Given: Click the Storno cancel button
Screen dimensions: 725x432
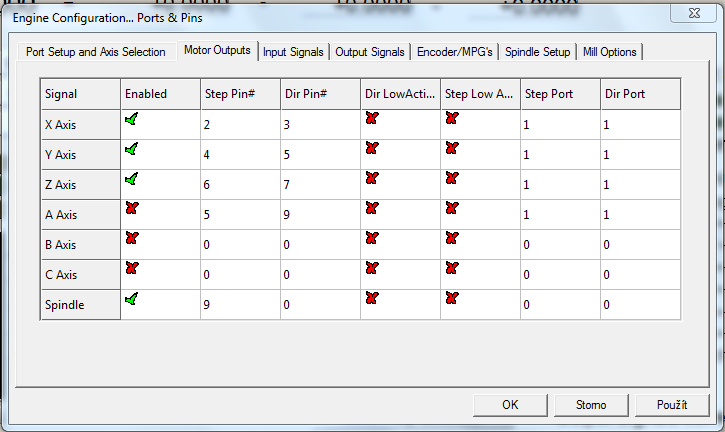Looking at the screenshot, I should click(x=591, y=405).
